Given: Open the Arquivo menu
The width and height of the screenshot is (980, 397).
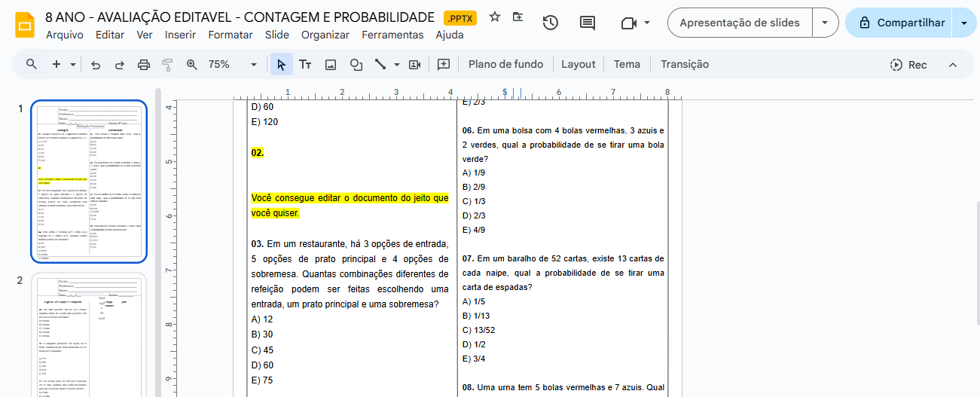Looking at the screenshot, I should tap(65, 35).
